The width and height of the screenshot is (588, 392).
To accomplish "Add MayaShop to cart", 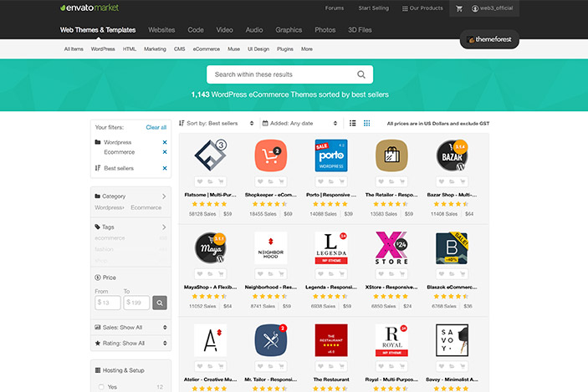I will tap(221, 274).
